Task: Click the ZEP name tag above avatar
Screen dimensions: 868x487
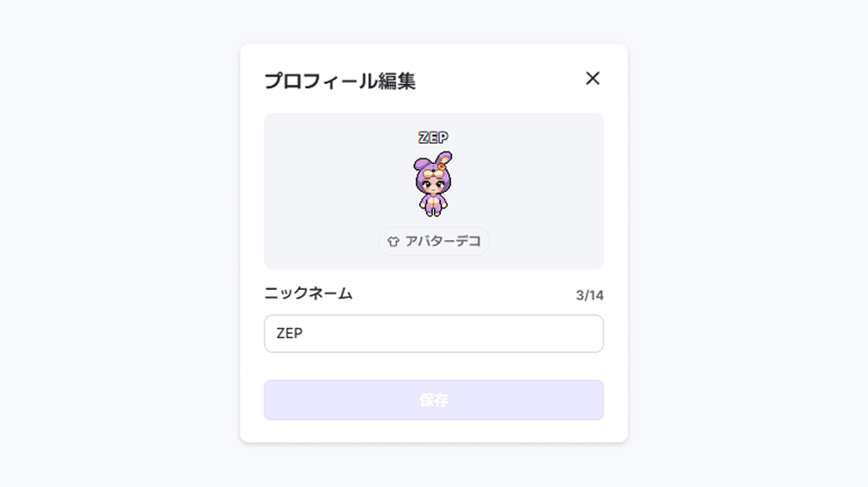Action: click(433, 138)
